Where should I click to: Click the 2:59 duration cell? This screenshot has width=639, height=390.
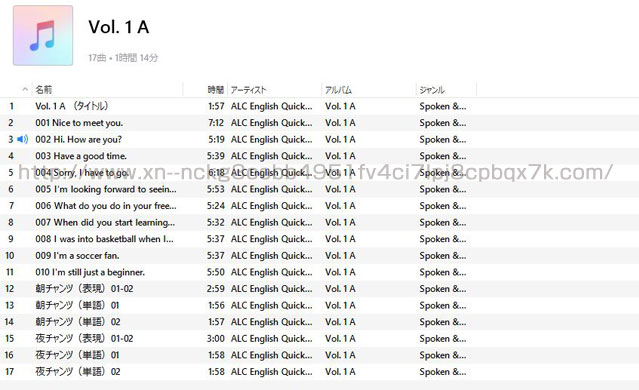[216, 289]
